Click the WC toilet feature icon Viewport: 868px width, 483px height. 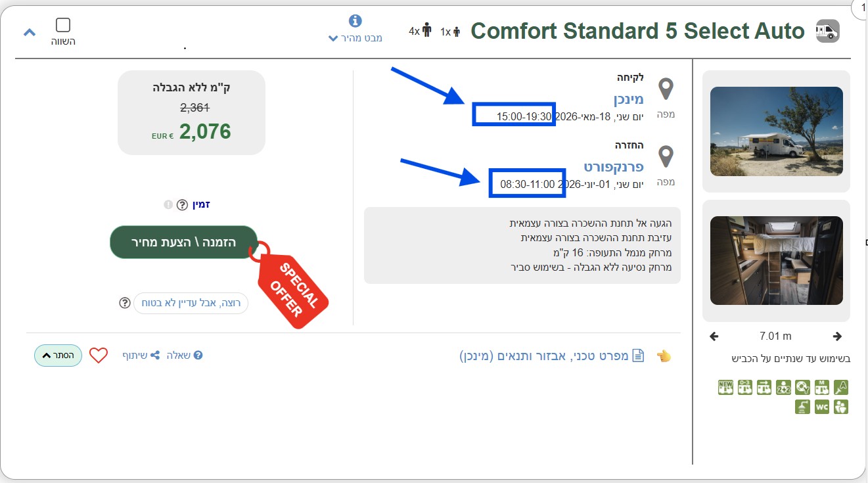822,407
